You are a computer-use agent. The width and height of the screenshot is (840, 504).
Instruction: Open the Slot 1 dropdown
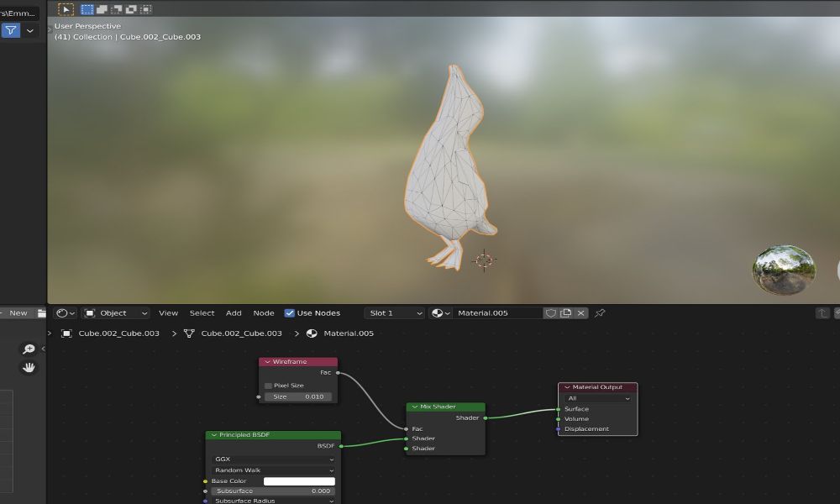pyautogui.click(x=394, y=313)
